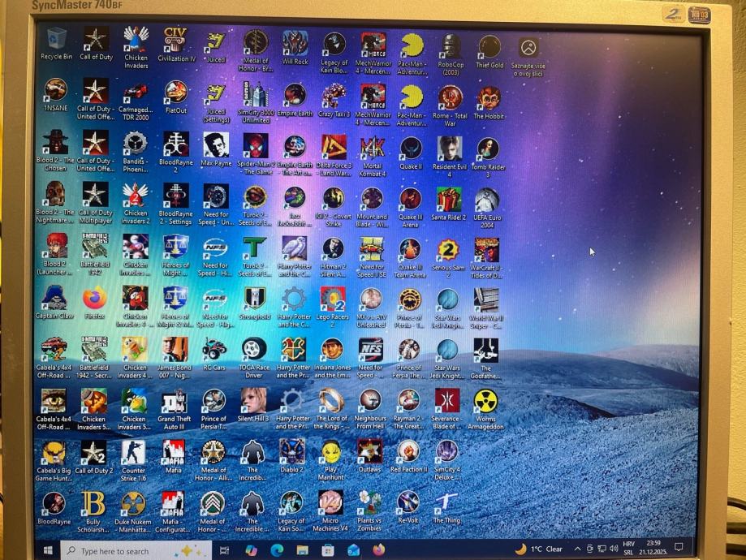
Task: Launch FlatOut game icon
Action: tap(176, 97)
